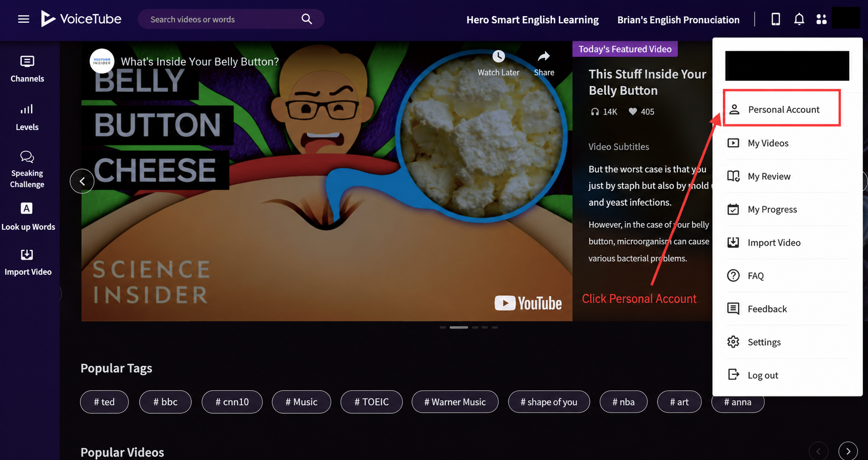Open the notifications bell
This screenshot has width=868, height=460.
pyautogui.click(x=799, y=19)
